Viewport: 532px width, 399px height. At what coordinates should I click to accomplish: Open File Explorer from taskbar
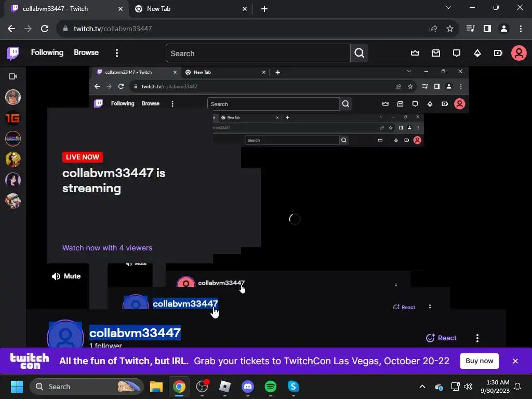[x=156, y=387]
